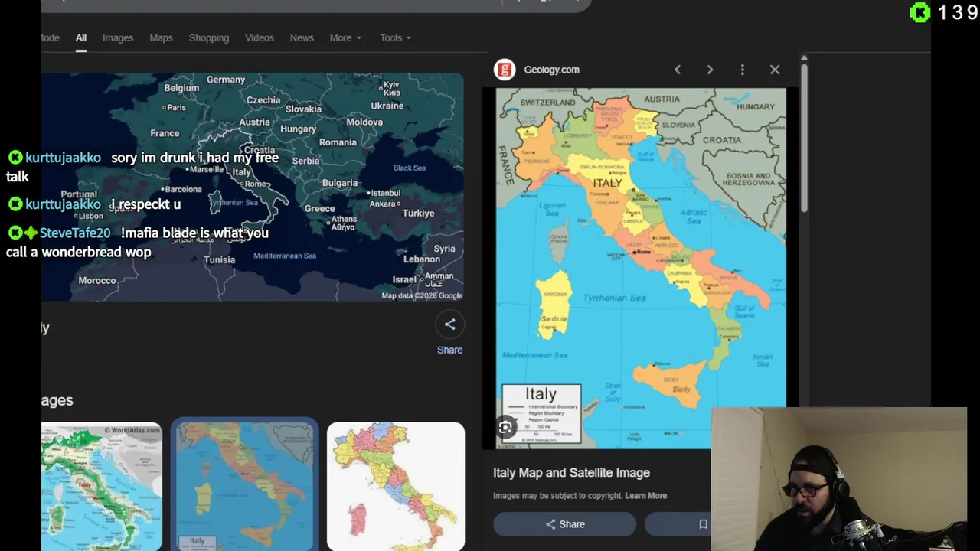Close the image preview panel
The image size is (980, 551).
(x=775, y=70)
